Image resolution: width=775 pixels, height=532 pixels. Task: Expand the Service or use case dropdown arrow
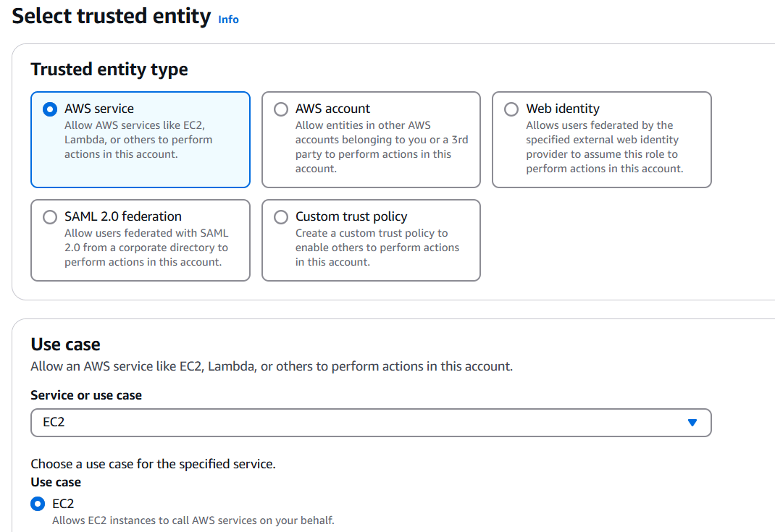click(692, 423)
